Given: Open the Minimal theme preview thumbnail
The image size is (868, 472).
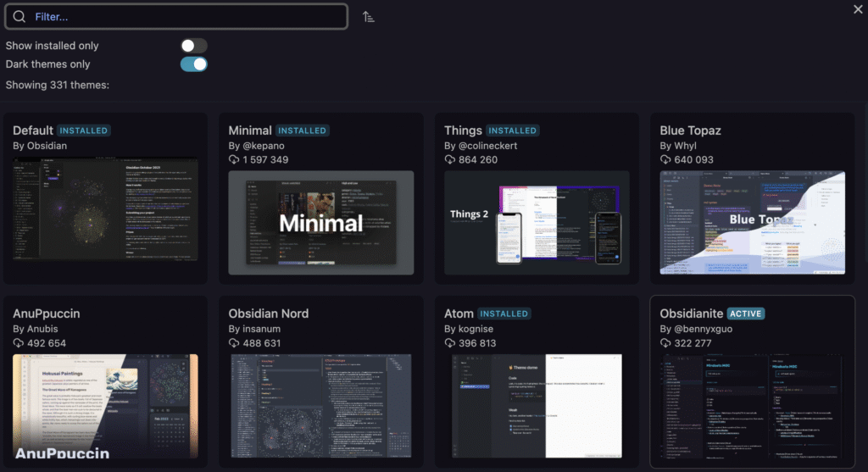Looking at the screenshot, I should (321, 223).
